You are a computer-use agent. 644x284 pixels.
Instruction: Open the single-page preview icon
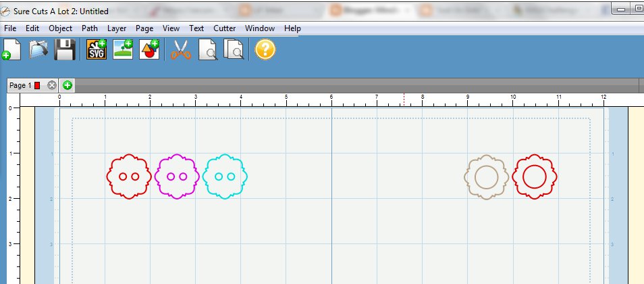coord(208,50)
